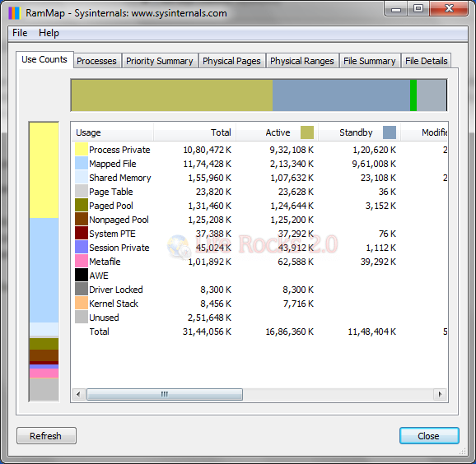
Task: Select the AWE row label
Action: [x=99, y=276]
